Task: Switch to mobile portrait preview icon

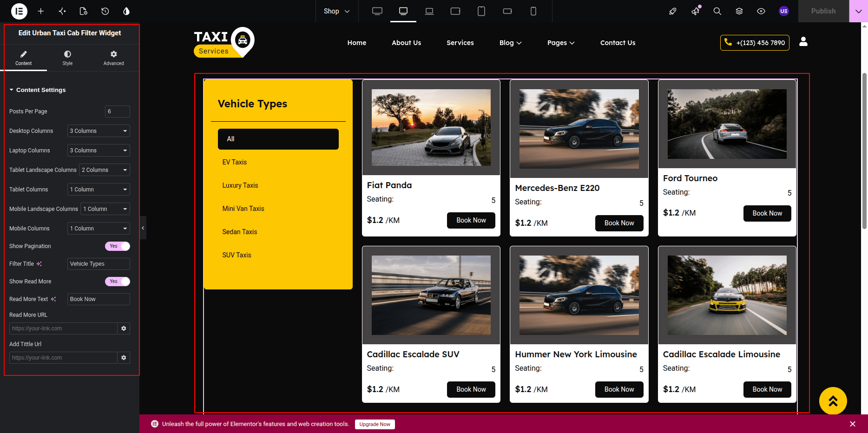Action: point(533,11)
